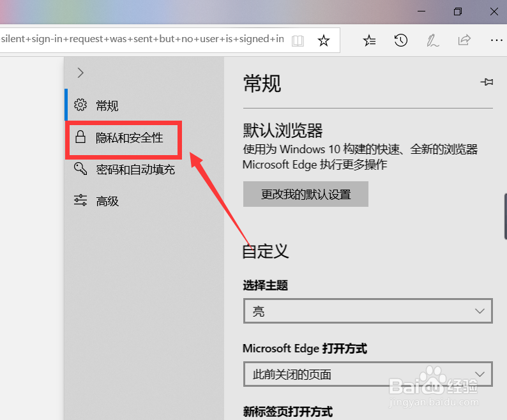Open the Microsoft Edge 打开方式 dropdown
This screenshot has width=507, height=420.
[x=368, y=374]
